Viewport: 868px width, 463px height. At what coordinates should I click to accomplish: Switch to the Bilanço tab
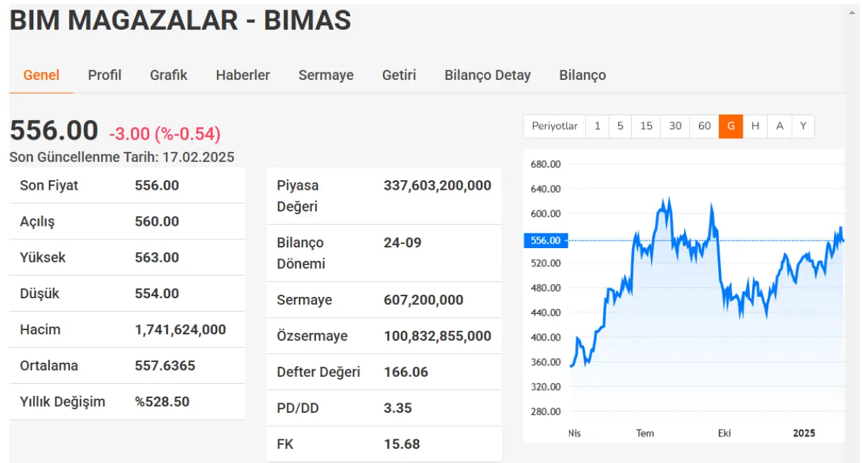click(x=583, y=75)
